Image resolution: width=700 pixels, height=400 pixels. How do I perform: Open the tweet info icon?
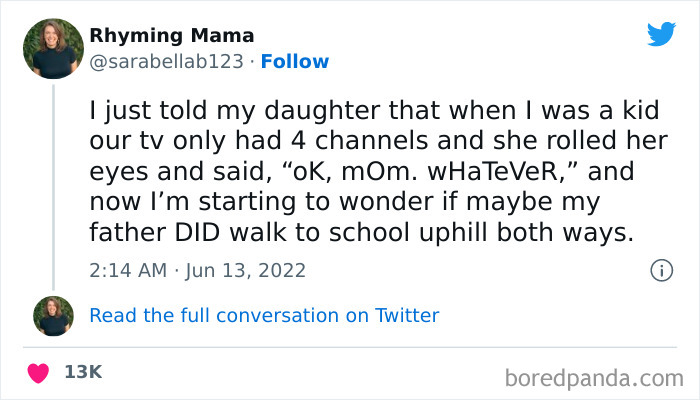[660, 270]
